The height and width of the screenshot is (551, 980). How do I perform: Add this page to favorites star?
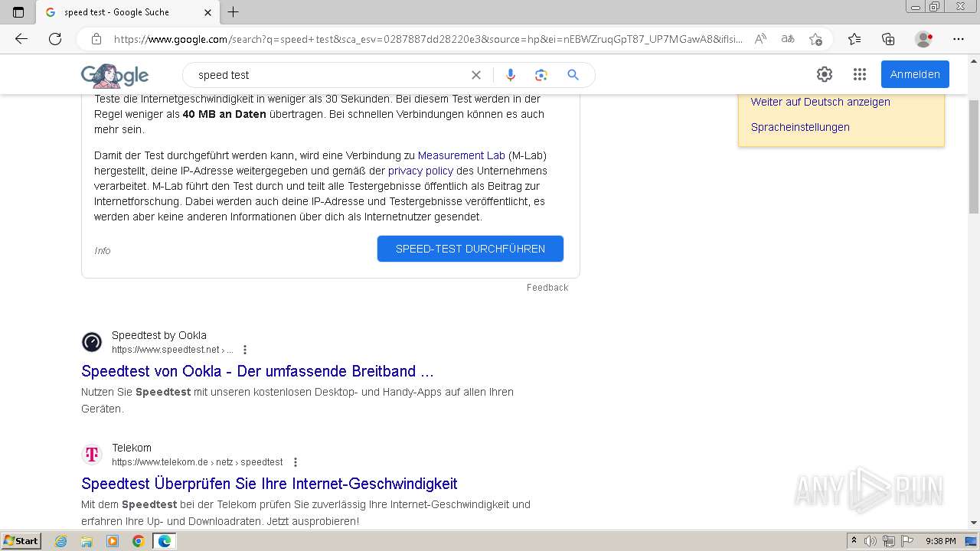pyautogui.click(x=815, y=39)
